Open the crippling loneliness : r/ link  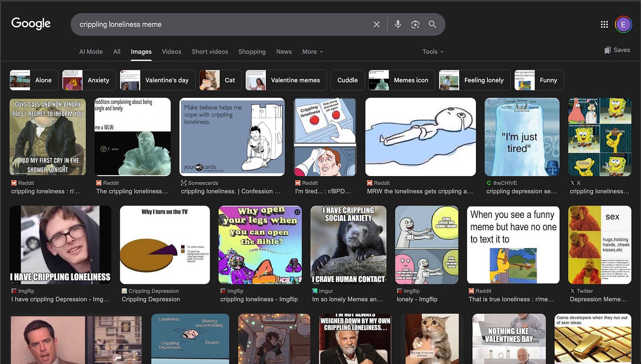(46, 191)
